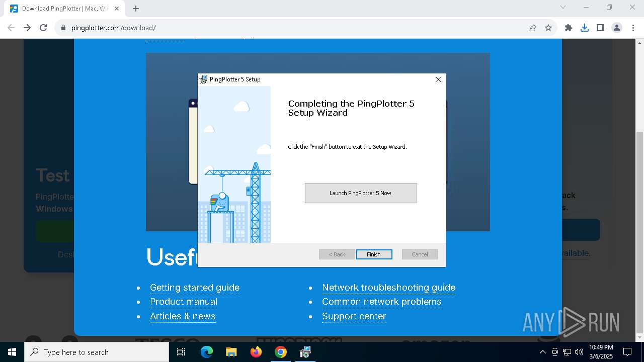The height and width of the screenshot is (362, 644).
Task: Click Cancel in the setup dialog
Action: pyautogui.click(x=420, y=254)
